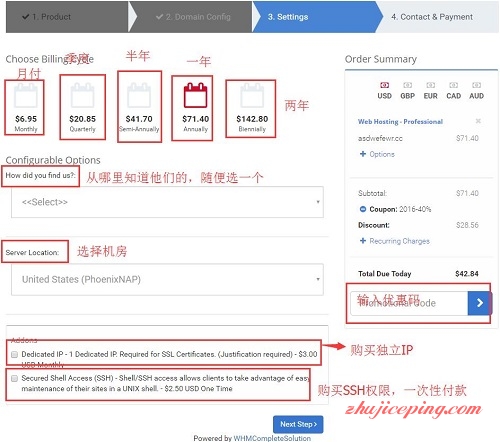Open the How did you find us dropdown

click(x=167, y=202)
